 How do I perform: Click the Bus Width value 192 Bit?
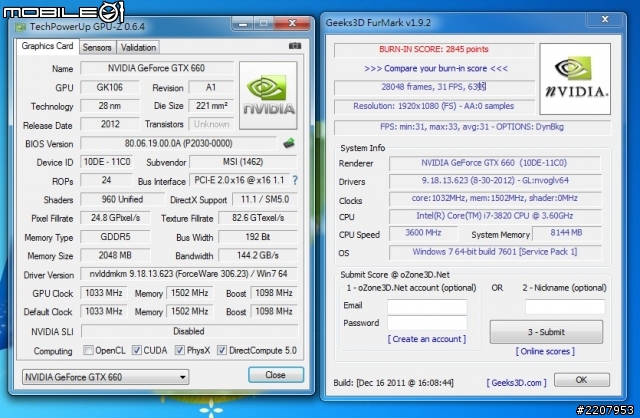258,237
